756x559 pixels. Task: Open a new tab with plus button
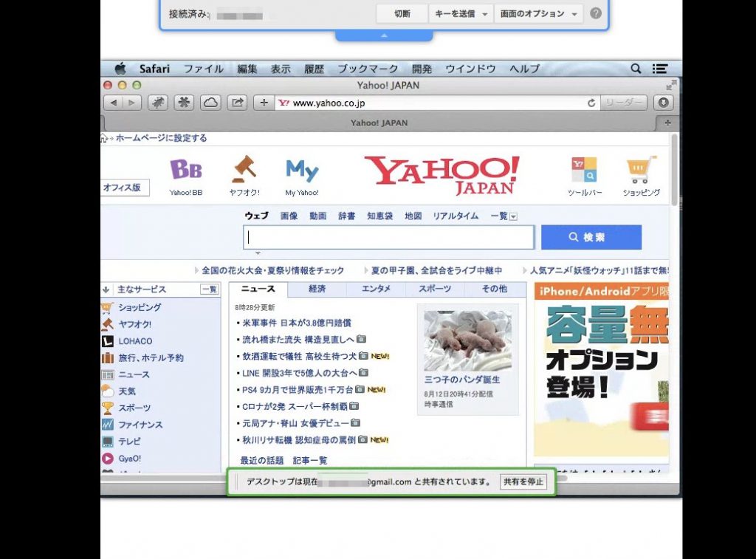click(x=667, y=123)
